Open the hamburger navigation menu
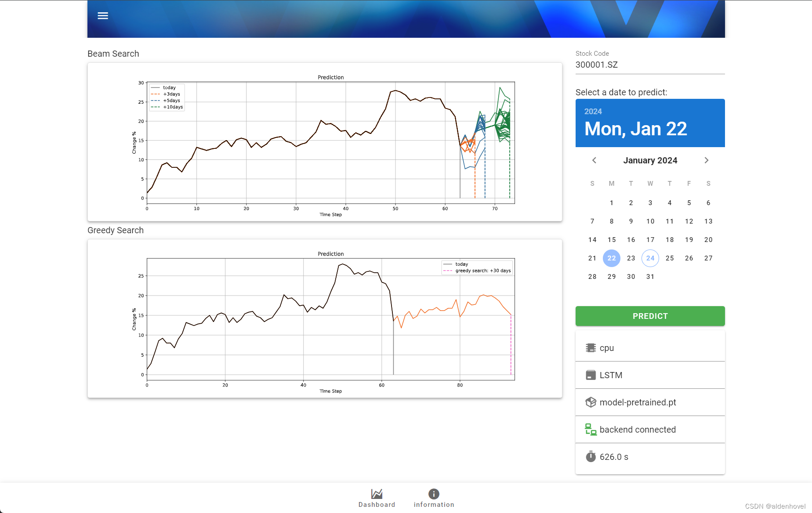Screen dimensions: 812x513 (x=103, y=16)
